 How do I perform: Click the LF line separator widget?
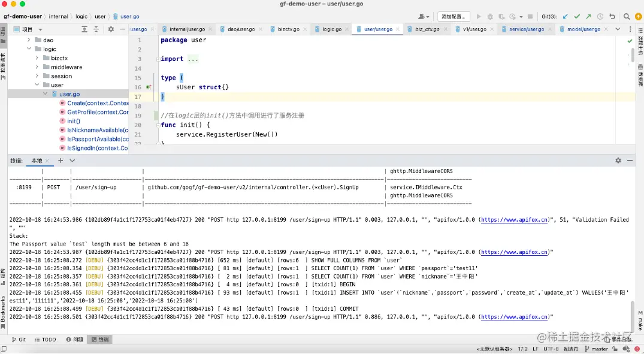(x=536, y=349)
